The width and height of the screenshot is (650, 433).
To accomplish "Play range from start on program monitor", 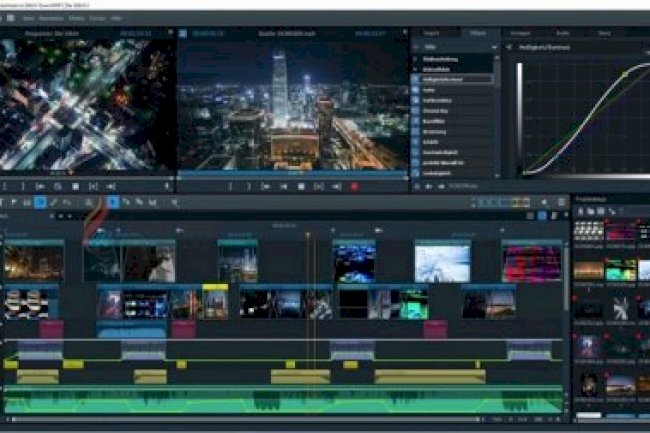I will [x=40, y=187].
